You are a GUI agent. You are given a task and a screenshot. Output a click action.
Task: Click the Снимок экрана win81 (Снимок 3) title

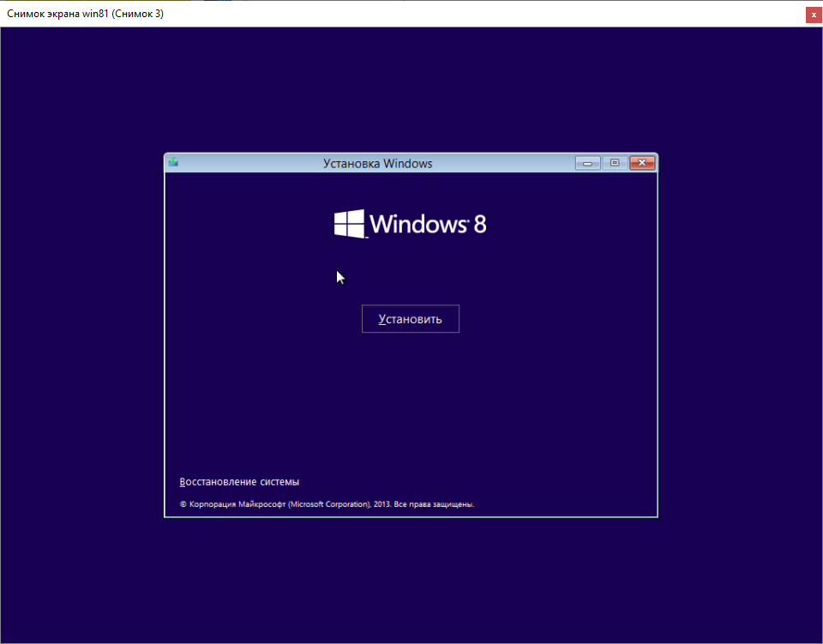click(85, 14)
